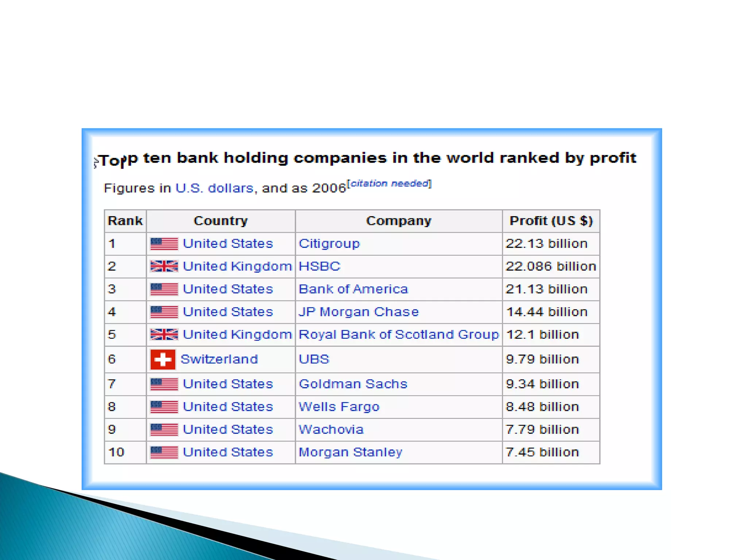Open the Citigroup company link
The height and width of the screenshot is (560, 747).
(x=329, y=244)
